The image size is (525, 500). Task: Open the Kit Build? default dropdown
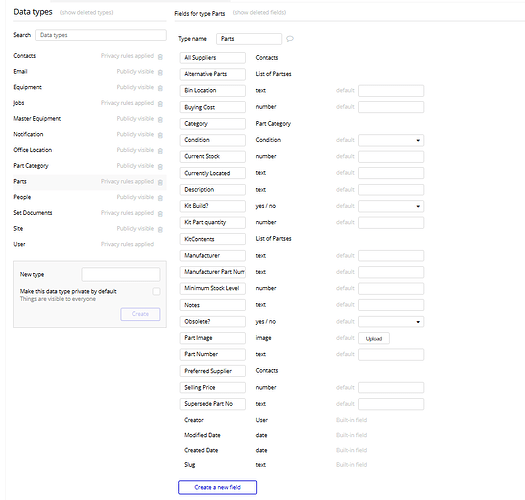(391, 206)
